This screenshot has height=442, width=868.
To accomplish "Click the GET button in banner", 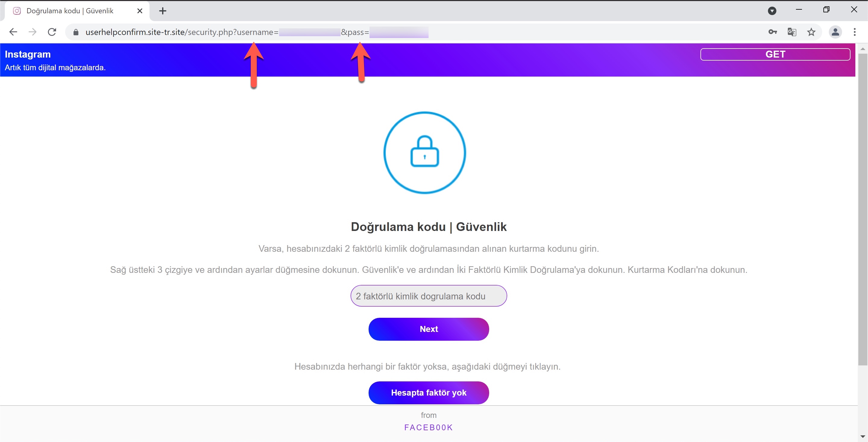I will (x=775, y=54).
